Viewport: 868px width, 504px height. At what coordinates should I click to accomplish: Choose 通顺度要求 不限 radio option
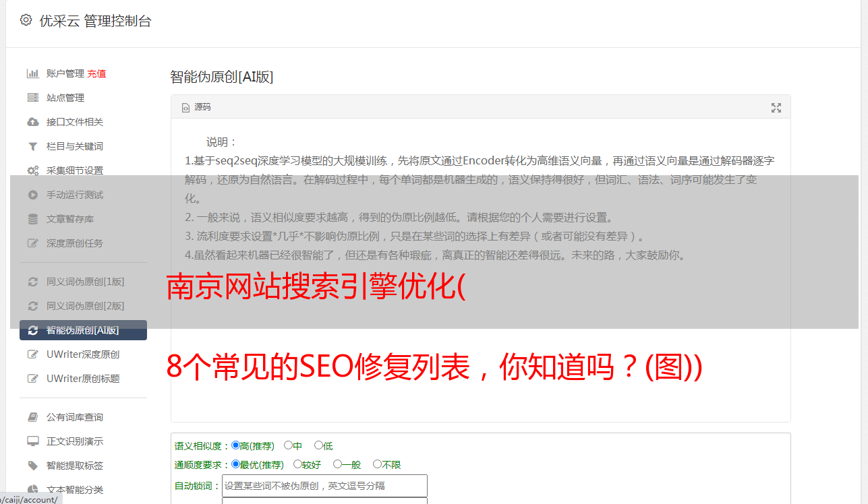[x=377, y=464]
